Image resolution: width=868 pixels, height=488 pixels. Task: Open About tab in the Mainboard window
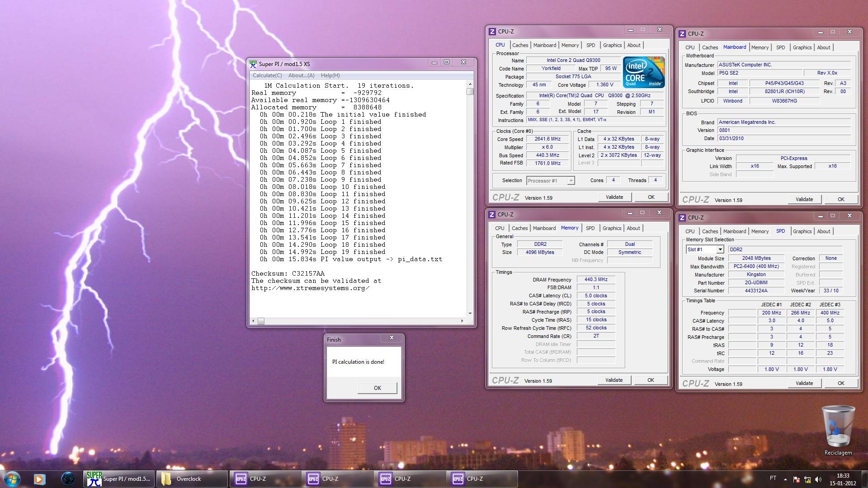tap(824, 47)
